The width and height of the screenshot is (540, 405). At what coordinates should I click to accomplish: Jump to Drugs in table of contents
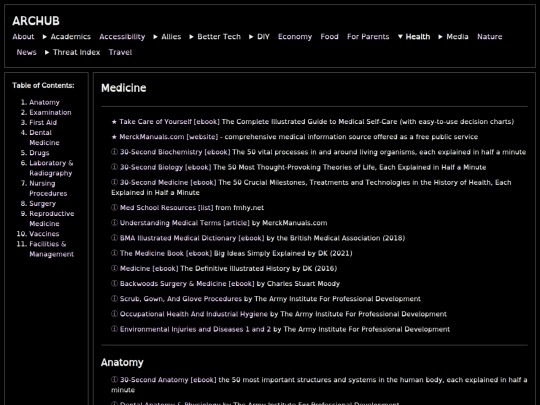pyautogui.click(x=39, y=153)
